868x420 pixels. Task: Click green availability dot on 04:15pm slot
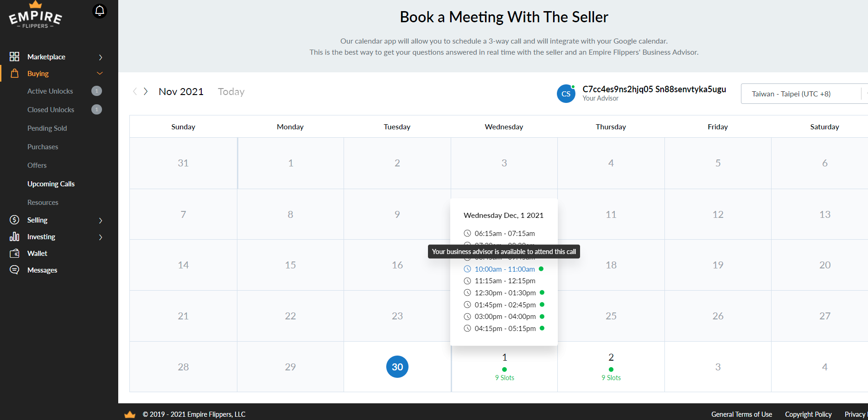point(542,328)
